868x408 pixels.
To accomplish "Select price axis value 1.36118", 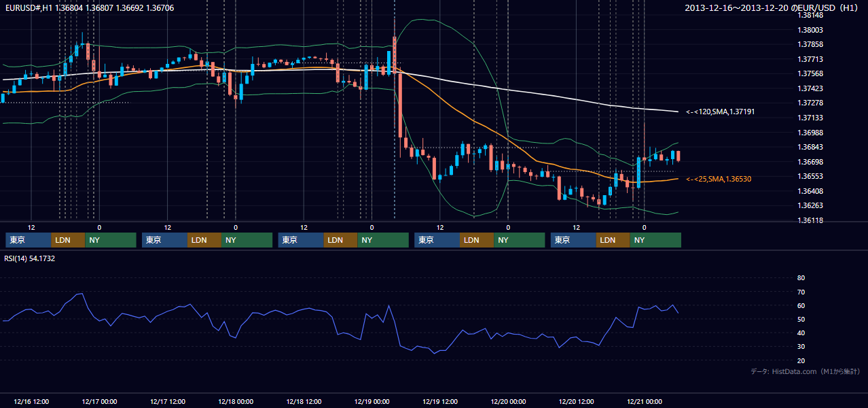I will pyautogui.click(x=810, y=221).
